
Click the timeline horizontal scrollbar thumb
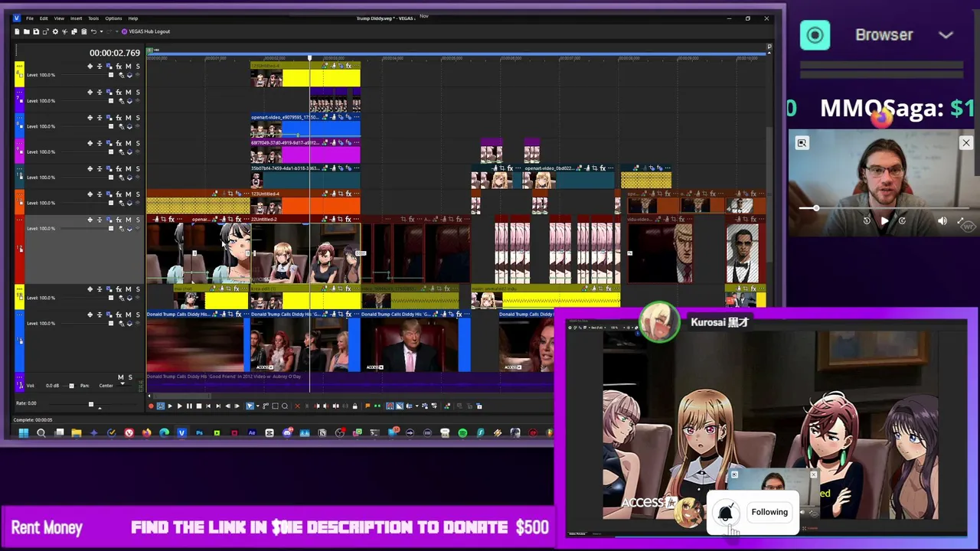(x=182, y=396)
